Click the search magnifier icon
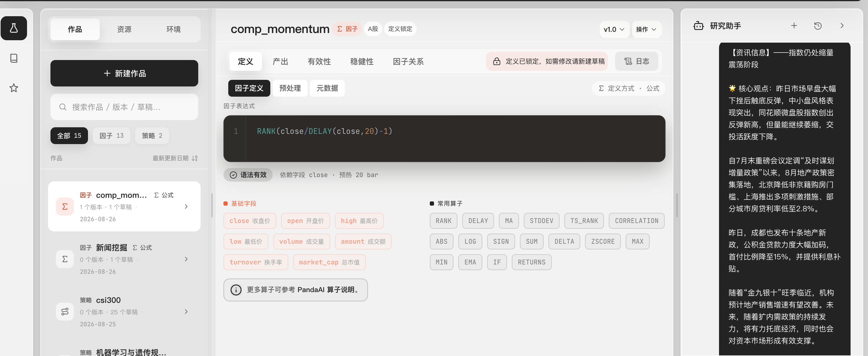Image resolution: width=868 pixels, height=356 pixels. pyautogui.click(x=63, y=107)
